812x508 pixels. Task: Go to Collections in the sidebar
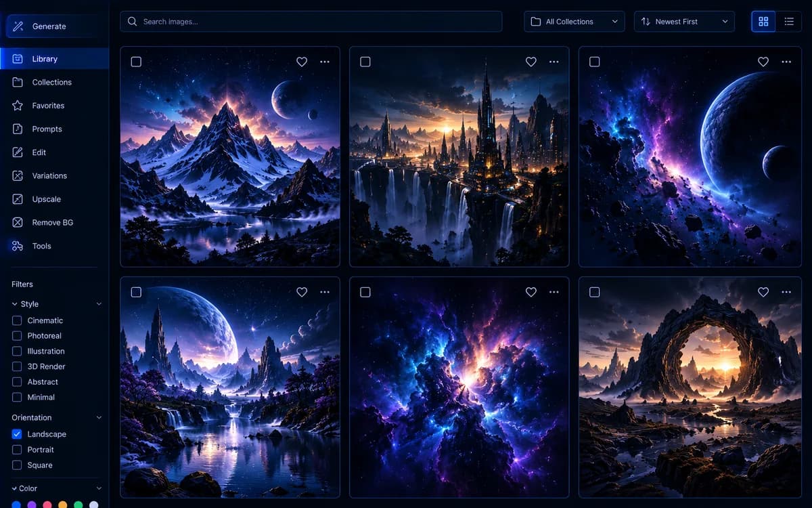[54, 82]
